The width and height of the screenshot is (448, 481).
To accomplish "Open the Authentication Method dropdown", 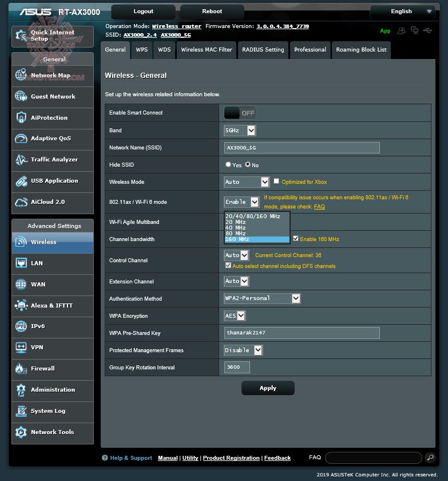I will click(262, 298).
